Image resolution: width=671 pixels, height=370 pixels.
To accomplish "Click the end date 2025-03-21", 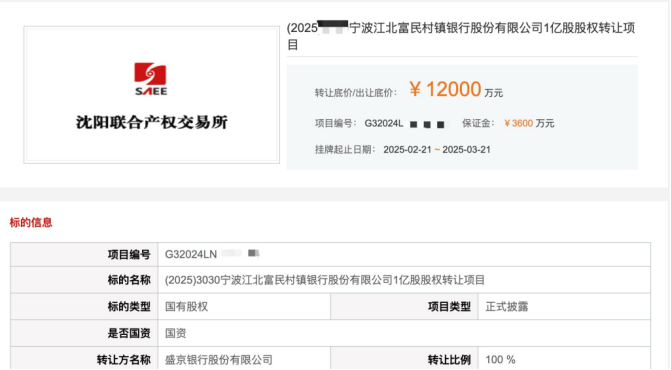I will tap(466, 150).
